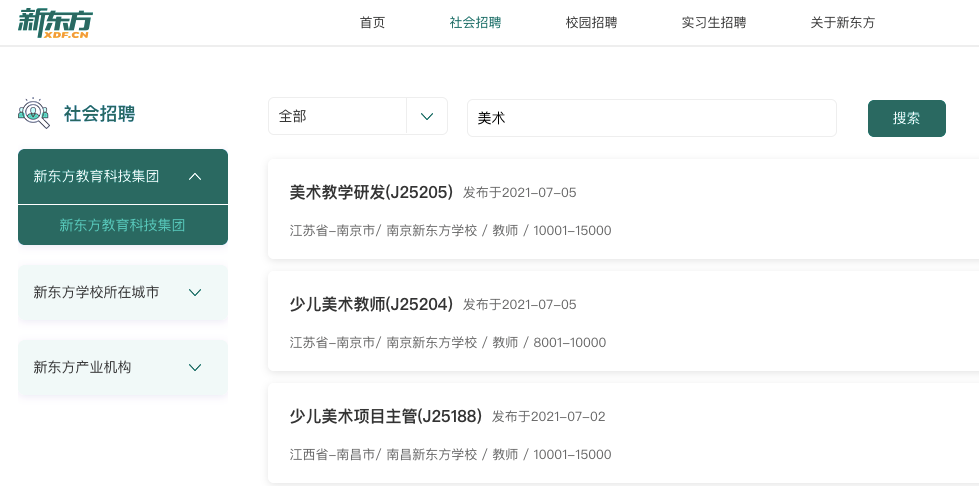Open the 少儿美术项目主管(J25188) job posting

(385, 416)
